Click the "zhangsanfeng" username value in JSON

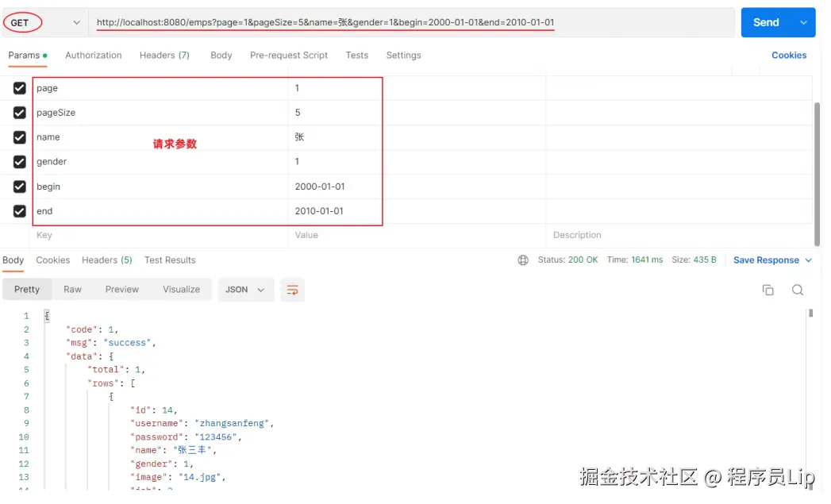point(232,424)
